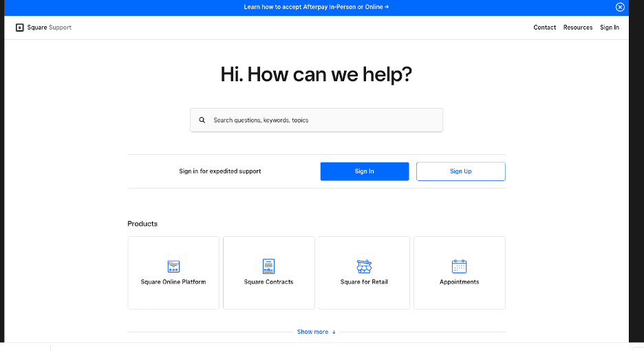Click the Show more down arrow

click(334, 332)
